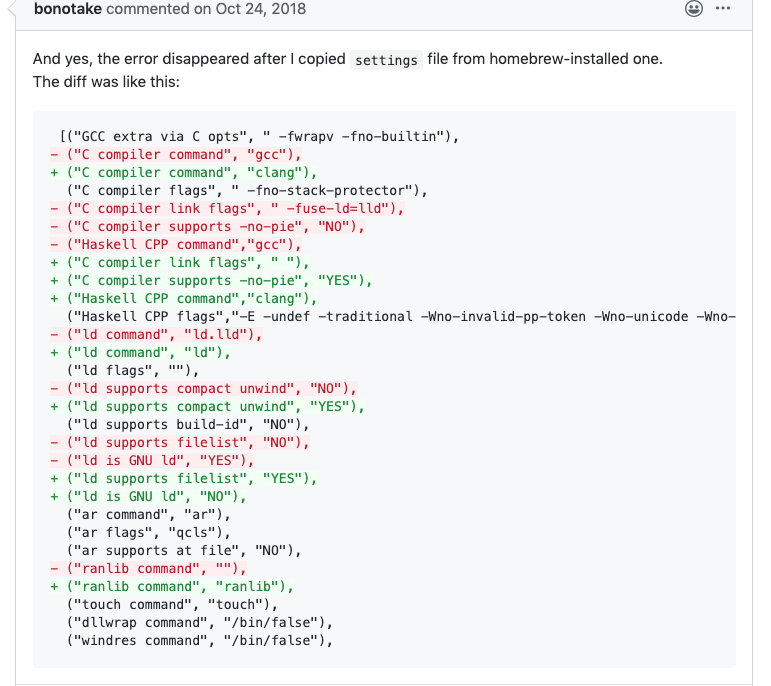Screen dimensions: 771x686
Task: Open the comment's three-dot options menu
Action: (x=723, y=8)
